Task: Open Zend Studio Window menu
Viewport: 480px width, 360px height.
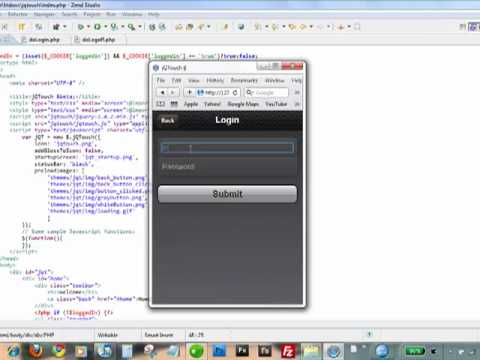Action: pos(132,14)
